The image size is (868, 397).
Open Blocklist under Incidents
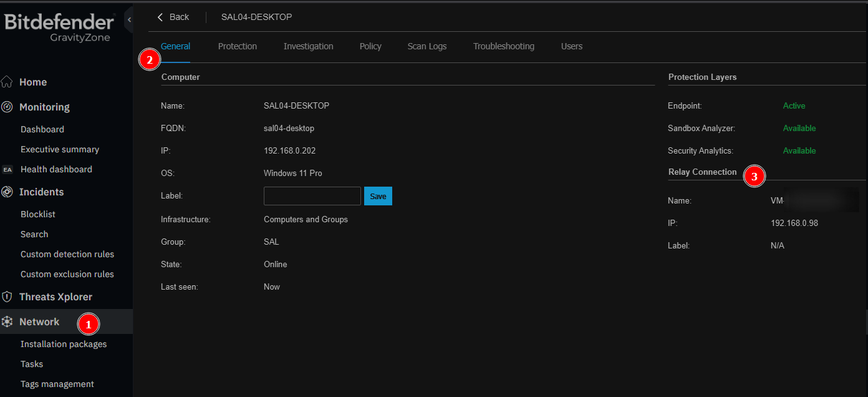point(38,214)
